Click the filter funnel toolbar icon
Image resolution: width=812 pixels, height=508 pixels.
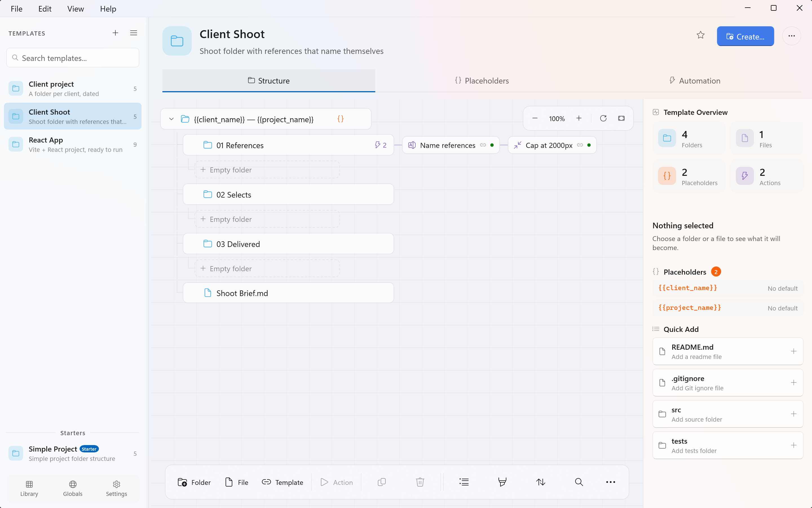coord(502,482)
